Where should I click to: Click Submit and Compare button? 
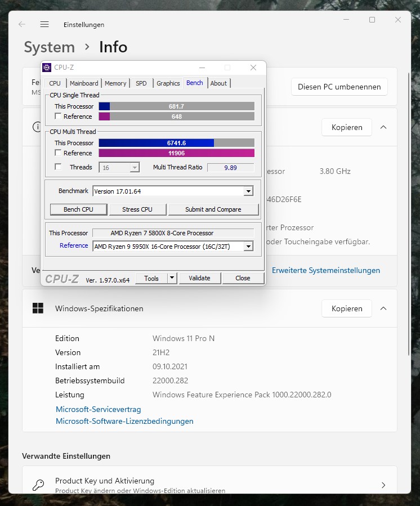click(x=213, y=209)
